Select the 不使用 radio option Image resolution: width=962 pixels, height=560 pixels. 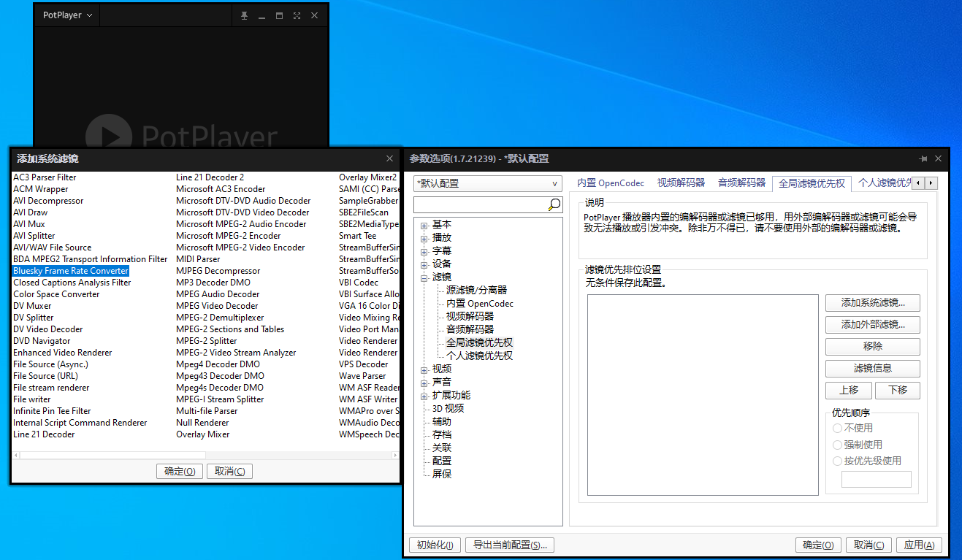point(853,429)
